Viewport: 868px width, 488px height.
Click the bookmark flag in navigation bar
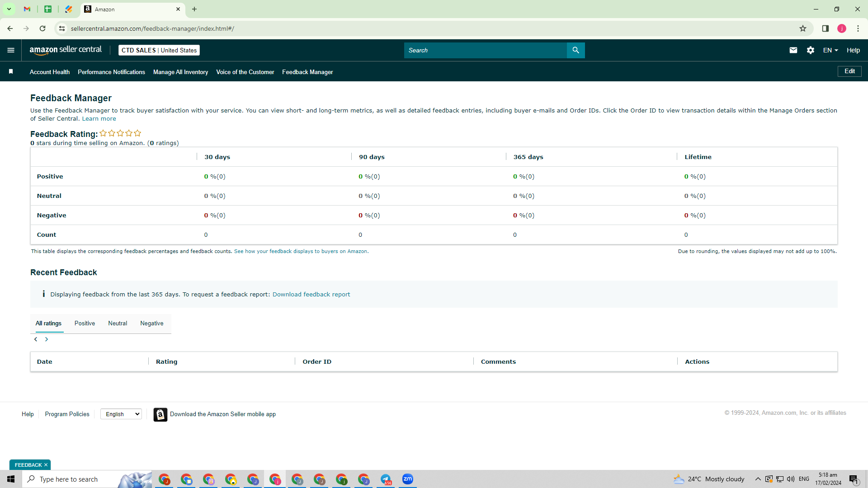click(11, 71)
